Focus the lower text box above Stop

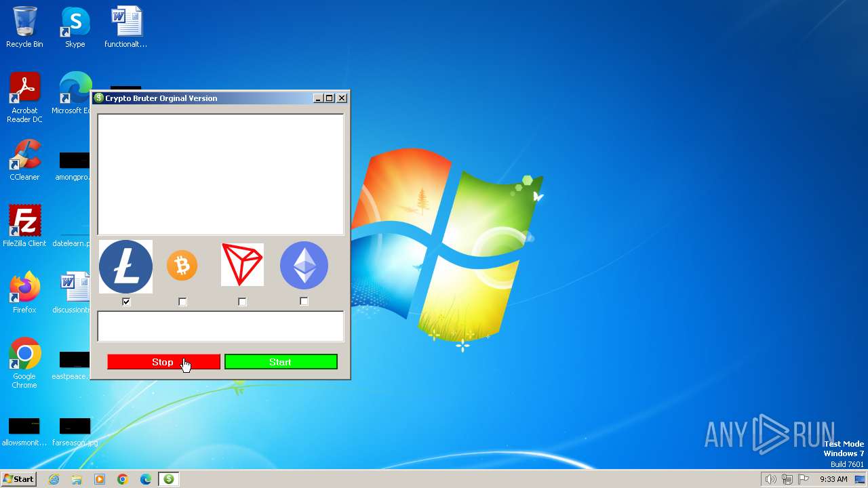(220, 326)
